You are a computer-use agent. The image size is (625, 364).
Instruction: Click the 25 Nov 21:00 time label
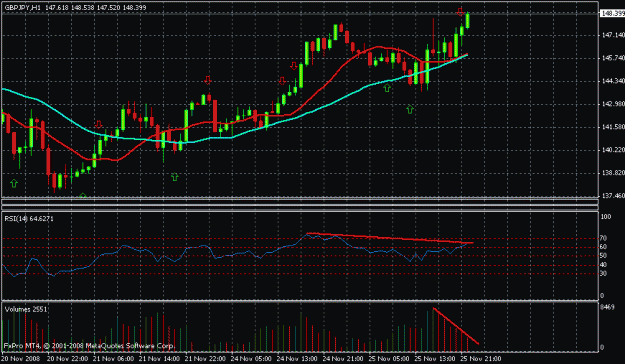(480, 359)
